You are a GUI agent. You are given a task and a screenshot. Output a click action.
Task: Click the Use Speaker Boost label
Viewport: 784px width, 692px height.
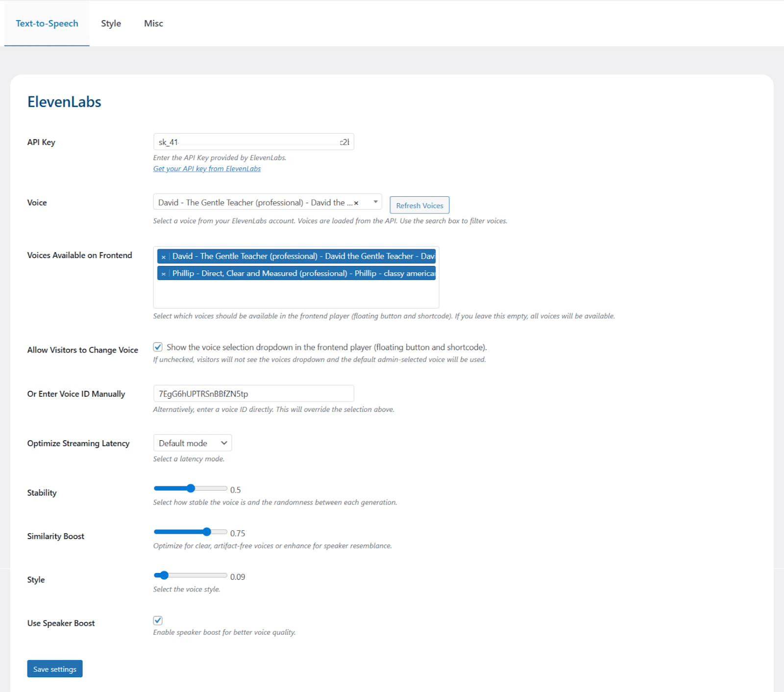point(61,623)
